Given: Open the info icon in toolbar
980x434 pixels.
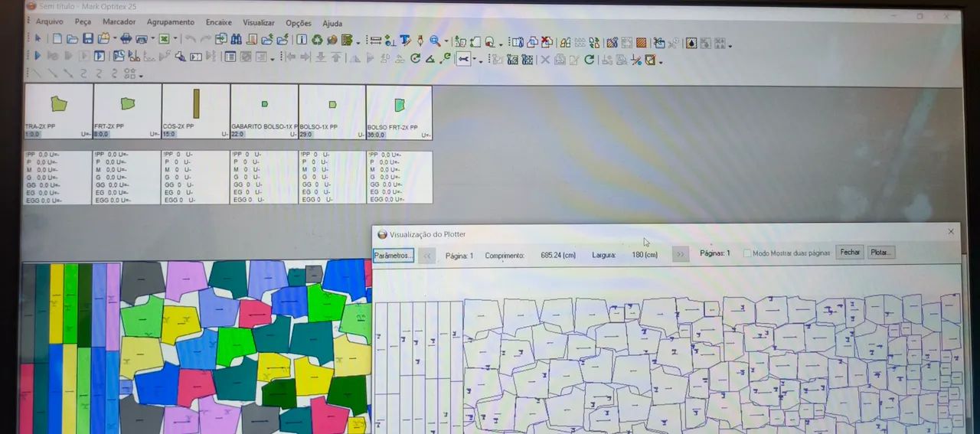Looking at the screenshot, I should [301, 39].
